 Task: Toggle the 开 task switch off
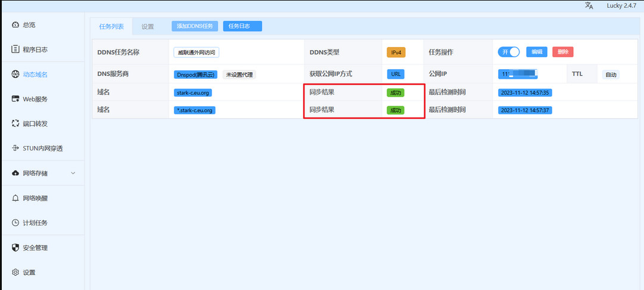tap(509, 52)
